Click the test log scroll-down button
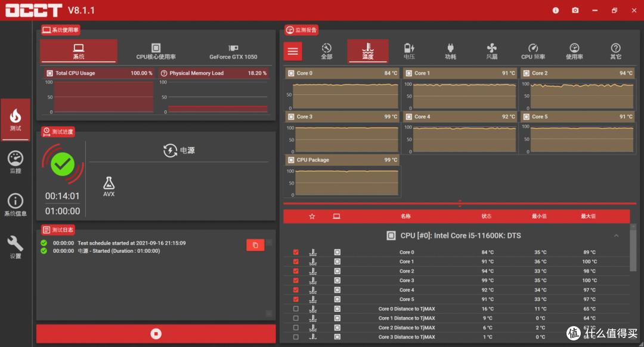Image resolution: width=644 pixels, height=347 pixels. pyautogui.click(x=269, y=314)
